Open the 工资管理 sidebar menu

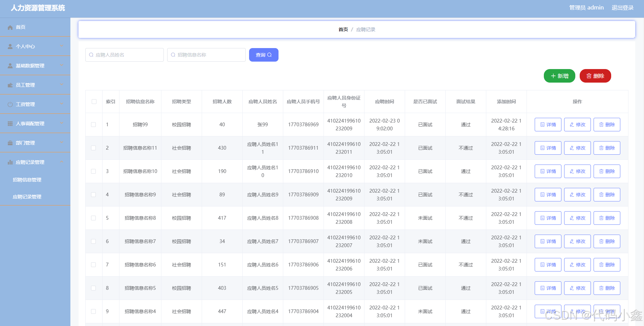click(35, 104)
